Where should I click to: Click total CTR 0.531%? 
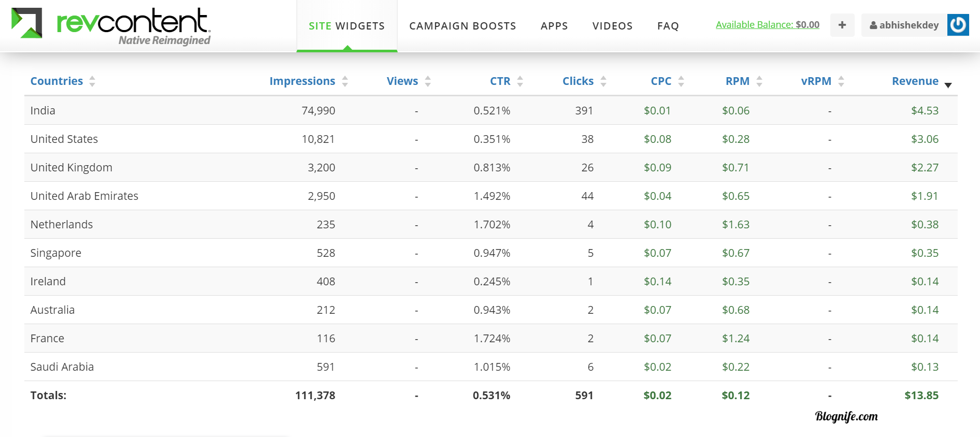492,395
